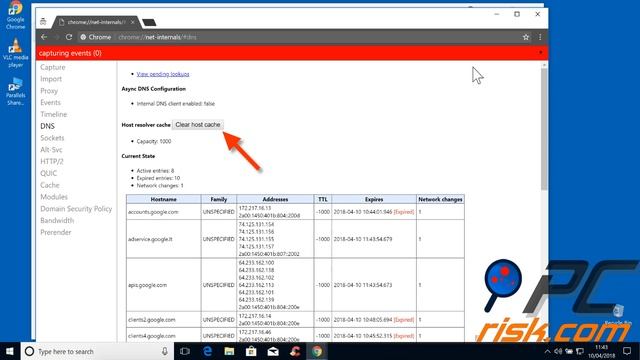This screenshot has width=640, height=360.
Task: Click the Expires column header
Action: pyautogui.click(x=374, y=200)
